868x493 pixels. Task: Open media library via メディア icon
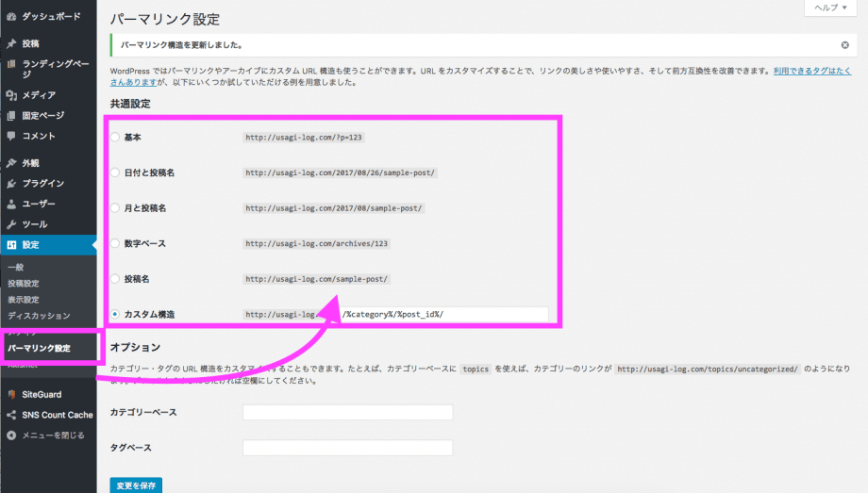10,95
